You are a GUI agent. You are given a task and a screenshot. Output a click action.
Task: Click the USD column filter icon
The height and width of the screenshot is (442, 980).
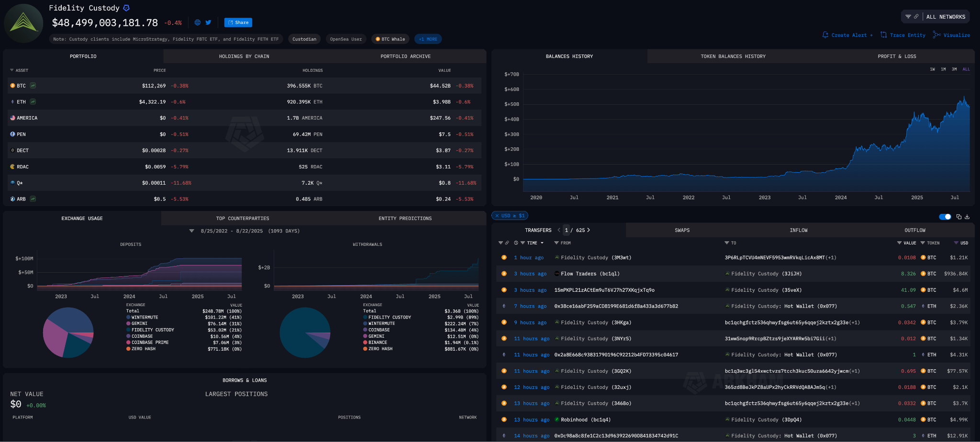pyautogui.click(x=956, y=243)
